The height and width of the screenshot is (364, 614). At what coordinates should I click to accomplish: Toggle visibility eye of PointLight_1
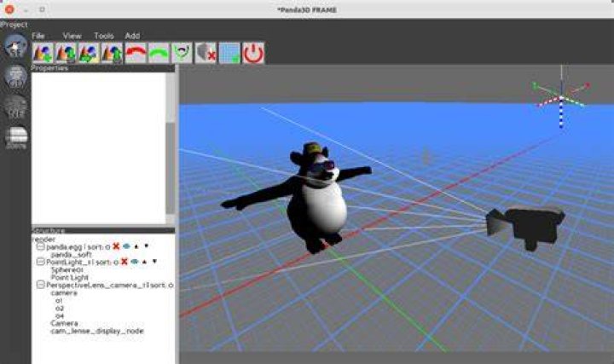[135, 262]
